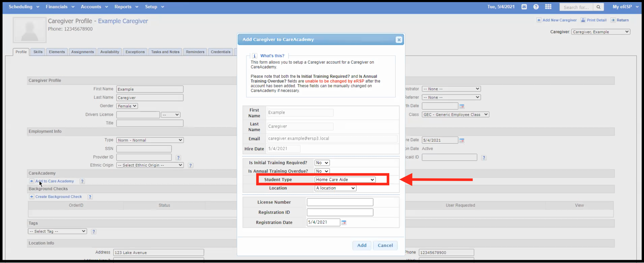Open the Select Ethnic Origin dropdown
This screenshot has width=644, height=263.
[150, 165]
